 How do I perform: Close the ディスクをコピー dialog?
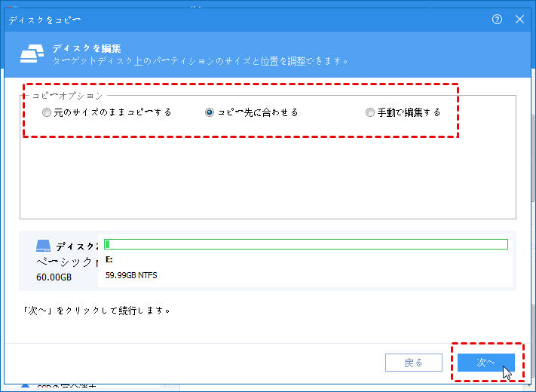[519, 20]
